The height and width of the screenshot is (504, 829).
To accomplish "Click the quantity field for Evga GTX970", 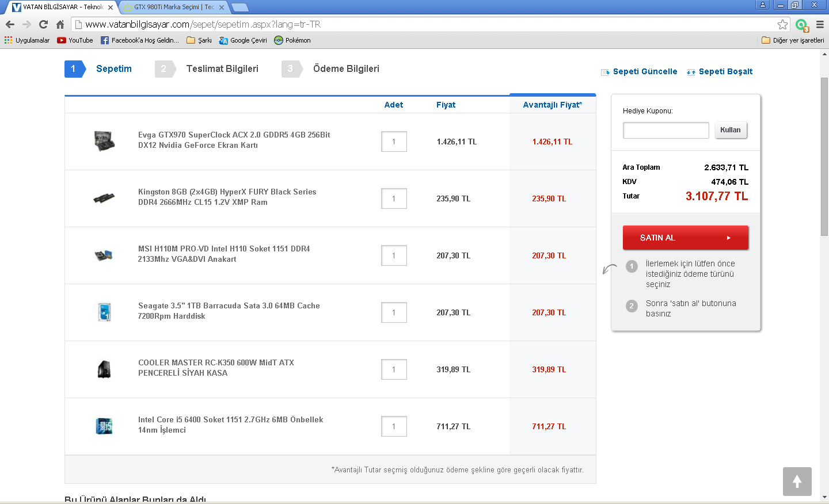I will [x=394, y=142].
